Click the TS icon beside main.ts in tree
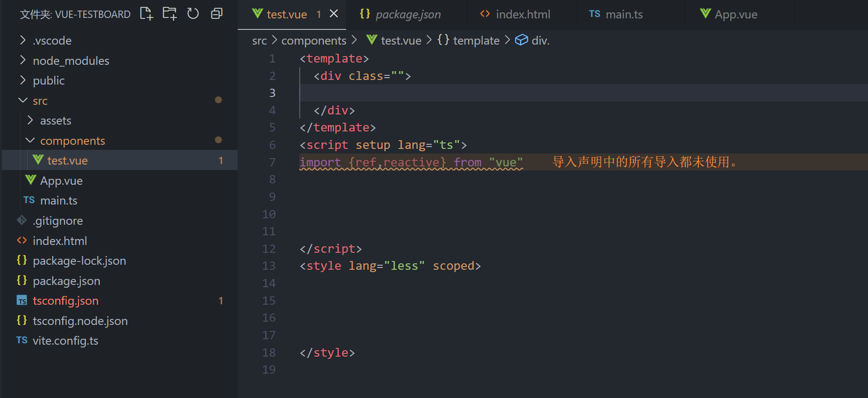This screenshot has height=398, width=868. 29,200
